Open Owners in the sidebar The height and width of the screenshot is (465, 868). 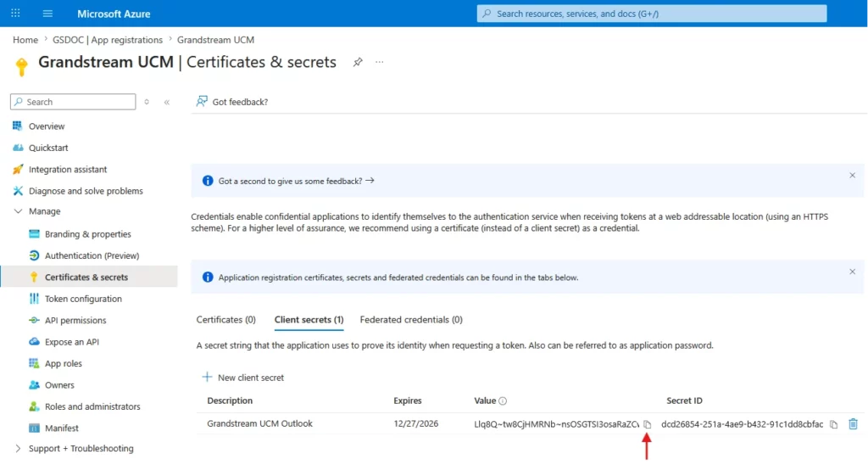[59, 385]
